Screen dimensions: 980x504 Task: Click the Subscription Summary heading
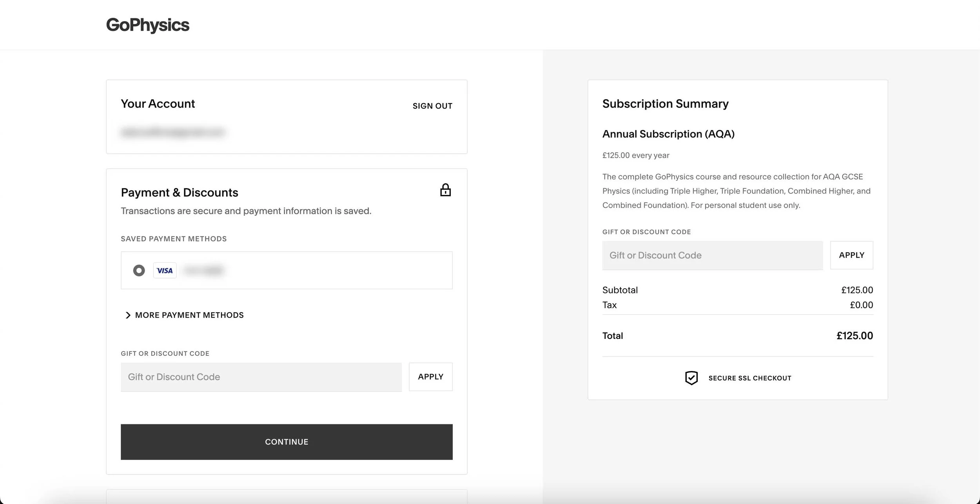pyautogui.click(x=665, y=104)
